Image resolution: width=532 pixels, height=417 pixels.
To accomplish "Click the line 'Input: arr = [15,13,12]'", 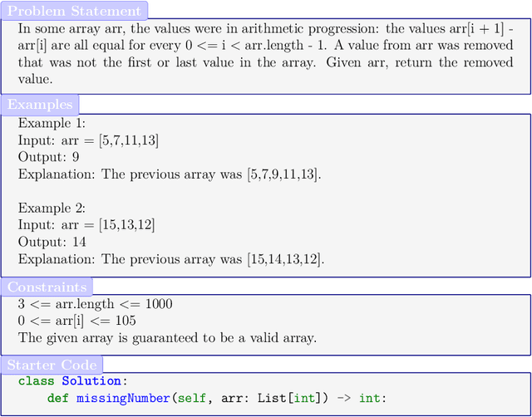I will (86, 225).
